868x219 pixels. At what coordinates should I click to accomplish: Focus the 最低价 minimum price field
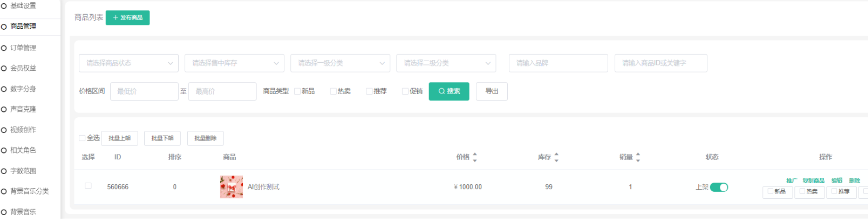[144, 91]
